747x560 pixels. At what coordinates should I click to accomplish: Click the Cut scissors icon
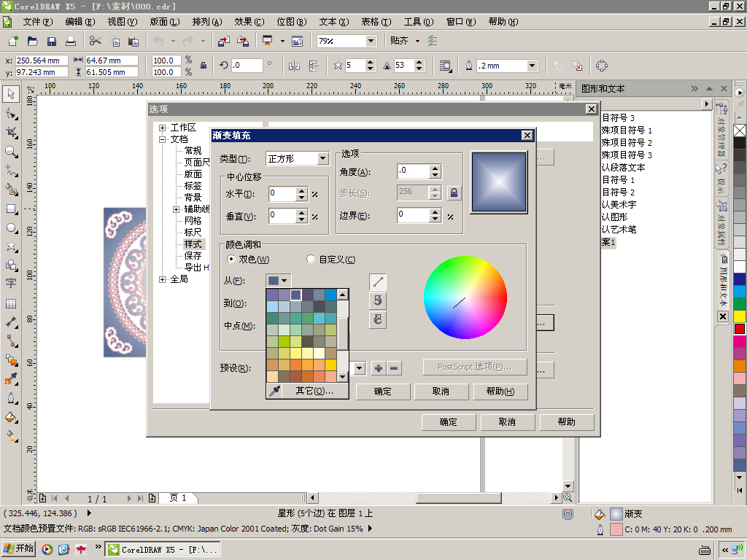(96, 41)
